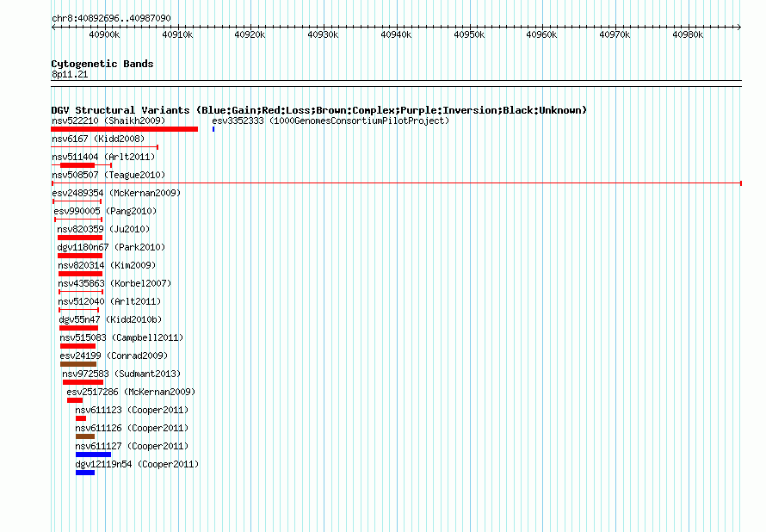
Task: Open the esv2489354 (McKernan2009) label
Action: click(116, 193)
